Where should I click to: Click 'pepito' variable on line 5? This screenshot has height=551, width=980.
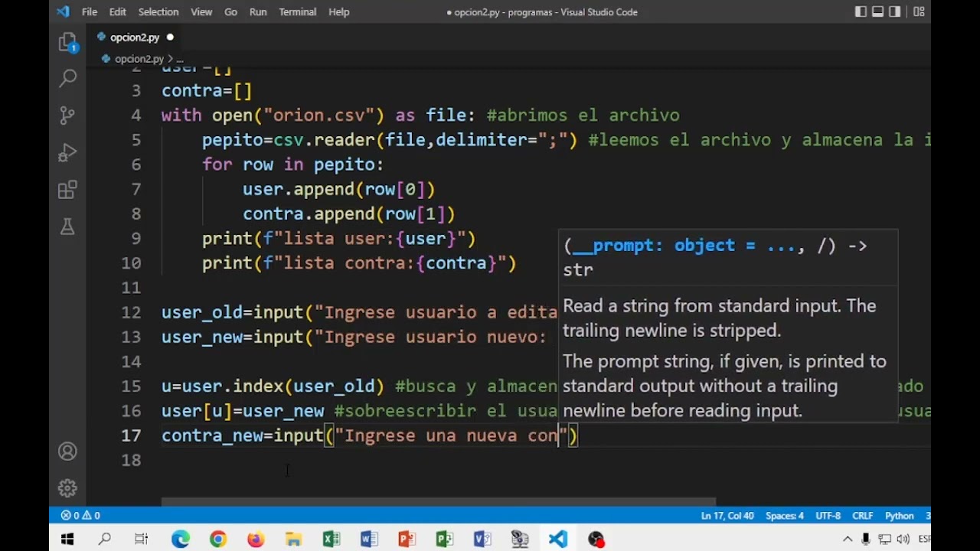click(233, 139)
